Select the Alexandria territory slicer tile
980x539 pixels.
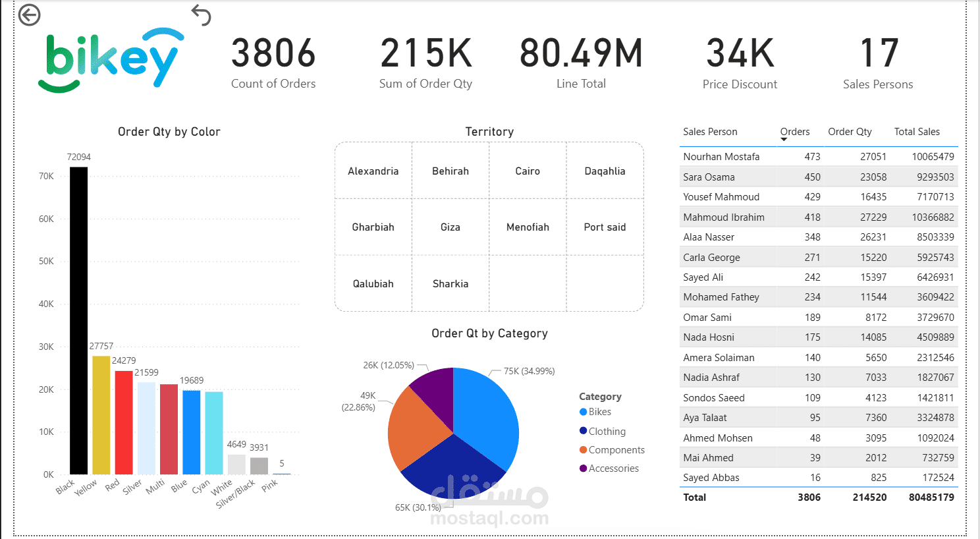pos(373,171)
